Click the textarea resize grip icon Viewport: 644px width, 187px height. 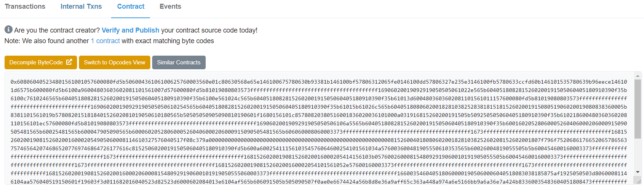point(638,181)
